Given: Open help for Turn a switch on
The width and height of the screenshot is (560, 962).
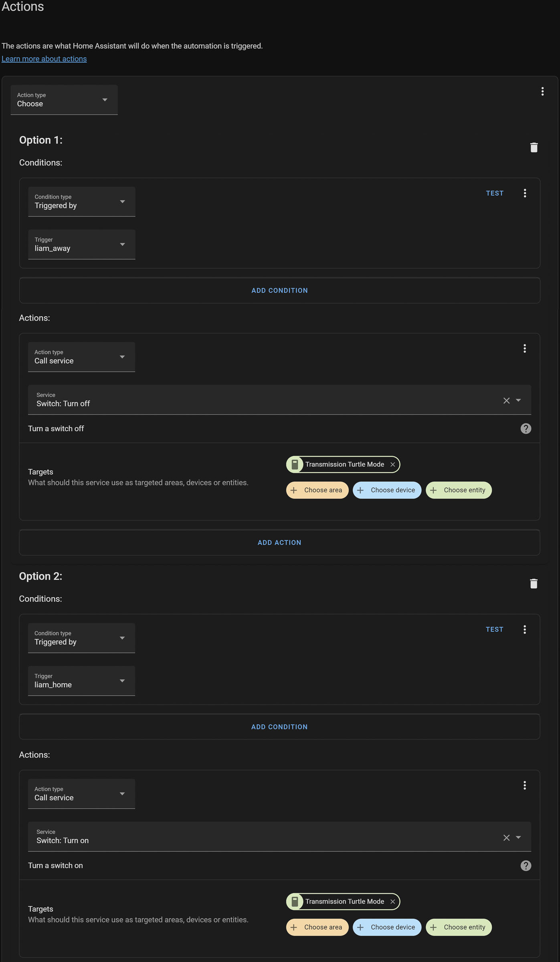Looking at the screenshot, I should point(526,865).
